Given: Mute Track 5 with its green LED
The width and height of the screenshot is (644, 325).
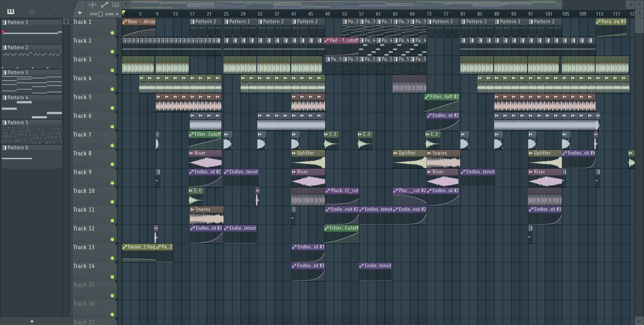Looking at the screenshot, I should pyautogui.click(x=112, y=108).
